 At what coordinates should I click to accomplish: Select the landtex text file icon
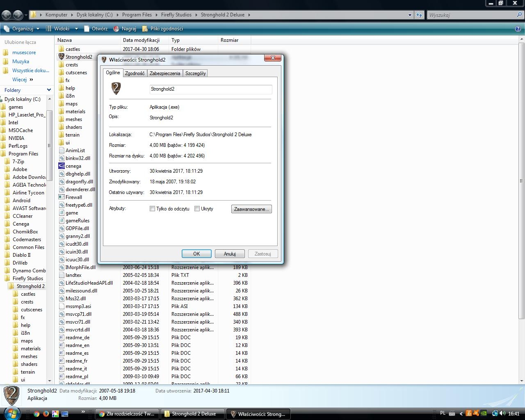(x=62, y=275)
